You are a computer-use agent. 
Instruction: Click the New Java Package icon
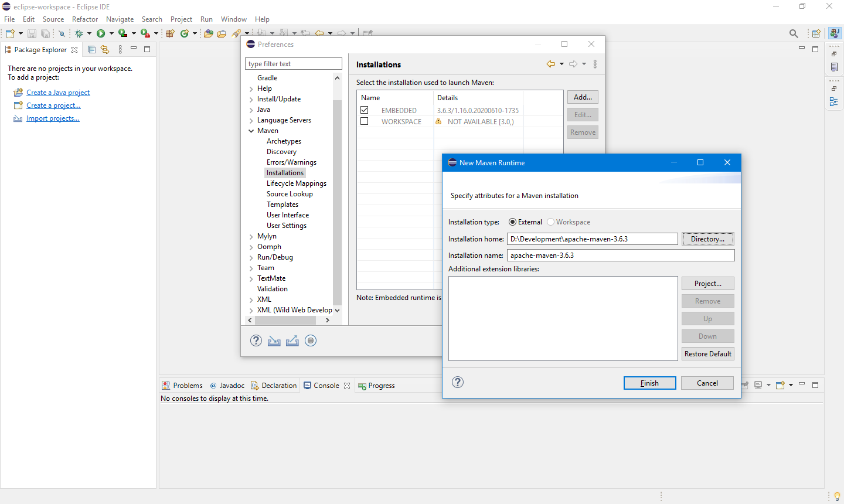pyautogui.click(x=170, y=33)
